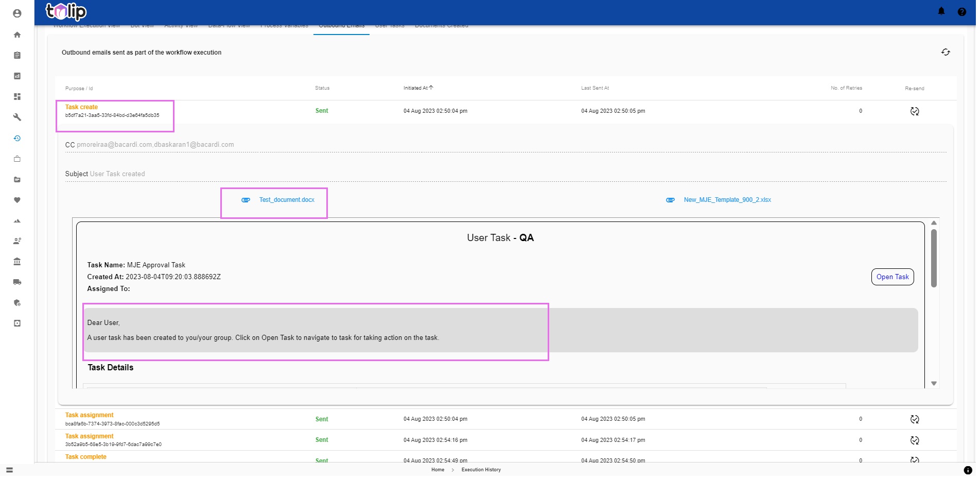The width and height of the screenshot is (980, 479).
Task: Click the No. of Retries column header
Action: (846, 88)
